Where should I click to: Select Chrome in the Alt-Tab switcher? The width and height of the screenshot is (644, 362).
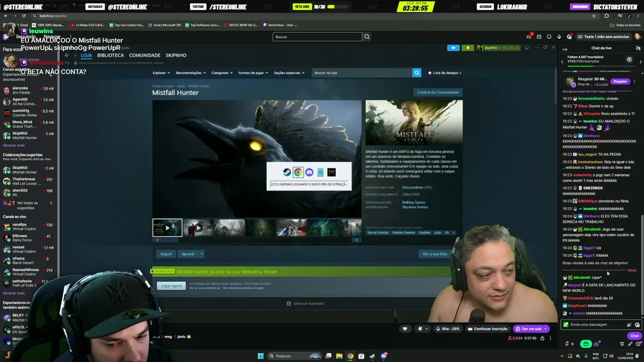(298, 172)
